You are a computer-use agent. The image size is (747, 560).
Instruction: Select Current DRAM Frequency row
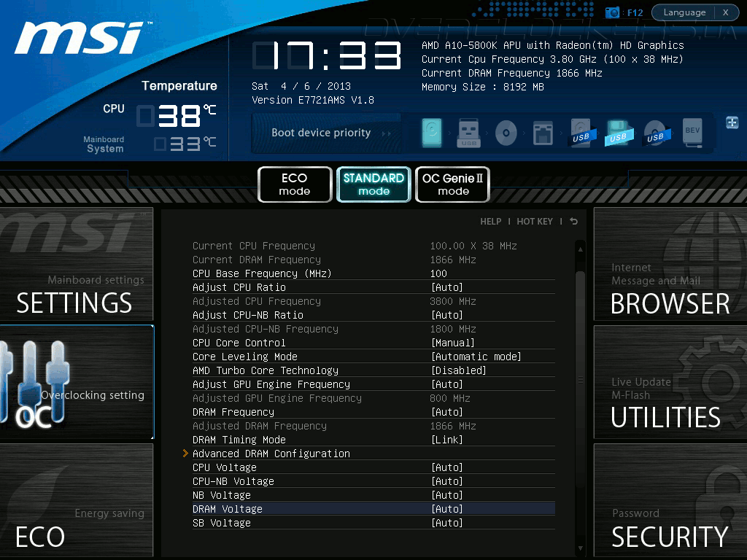(373, 260)
